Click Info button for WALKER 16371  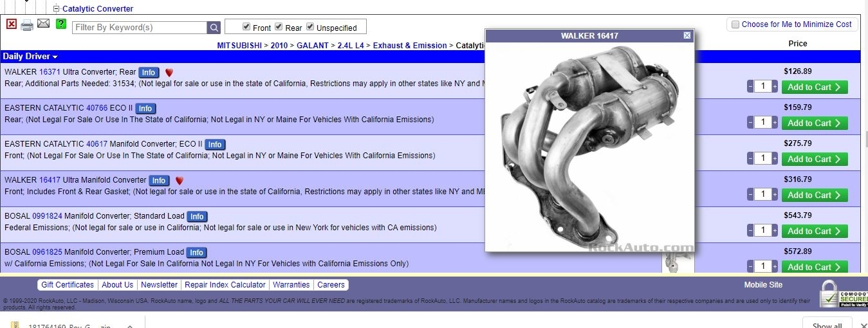click(149, 73)
